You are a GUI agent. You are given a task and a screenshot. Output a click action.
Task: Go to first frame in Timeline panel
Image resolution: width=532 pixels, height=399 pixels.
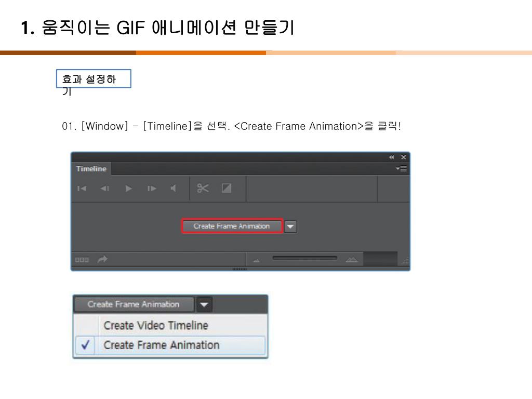[82, 188]
